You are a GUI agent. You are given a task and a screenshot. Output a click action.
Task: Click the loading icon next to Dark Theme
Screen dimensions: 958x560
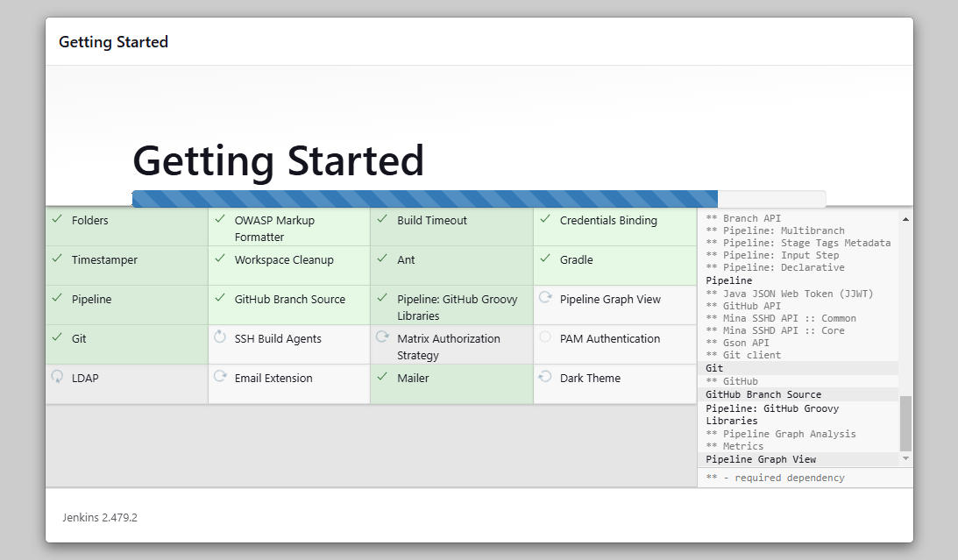tap(544, 377)
